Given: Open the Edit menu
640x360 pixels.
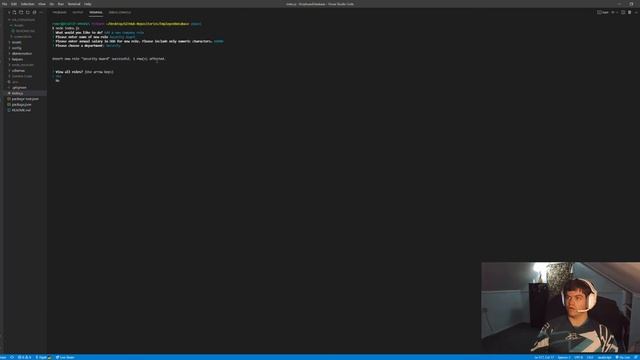Looking at the screenshot, I should coord(14,4).
